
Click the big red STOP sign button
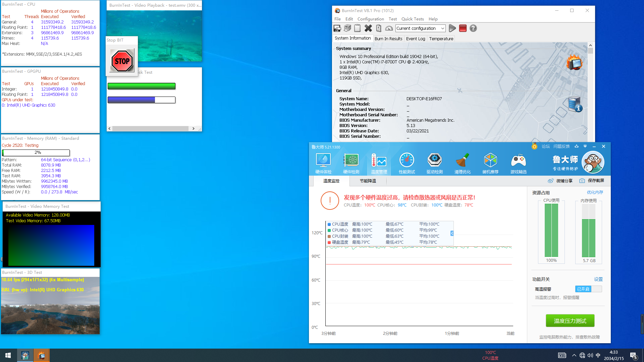pos(122,61)
